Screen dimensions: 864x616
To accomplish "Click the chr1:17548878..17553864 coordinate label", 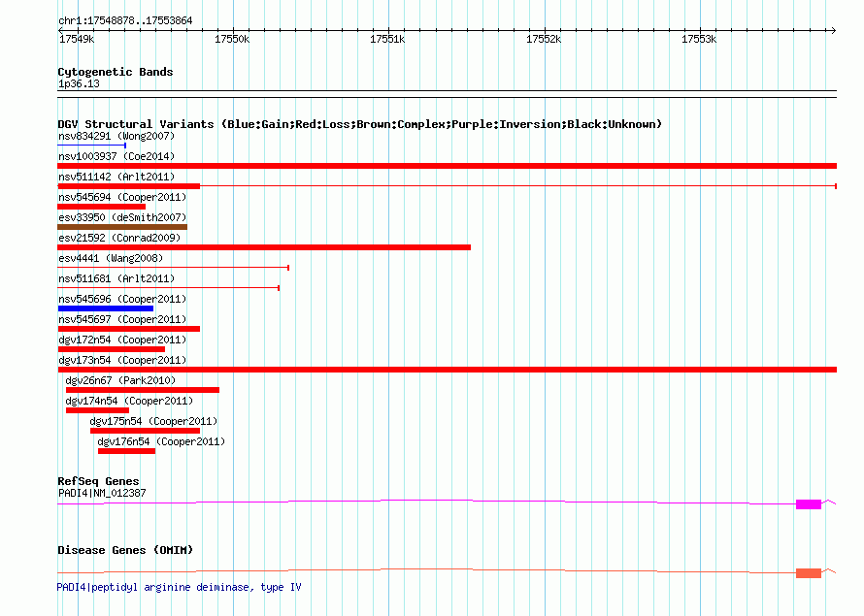I will click(x=125, y=21).
